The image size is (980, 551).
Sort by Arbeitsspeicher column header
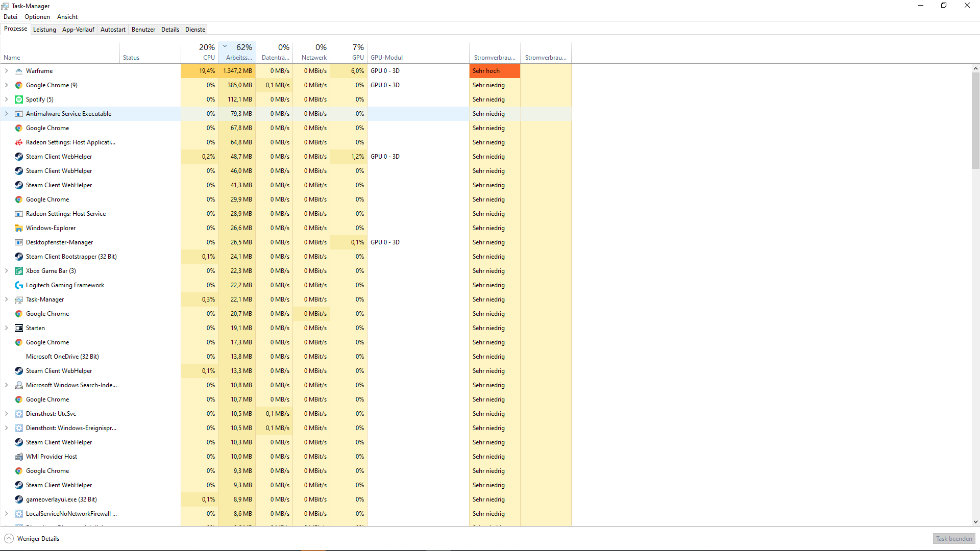237,52
